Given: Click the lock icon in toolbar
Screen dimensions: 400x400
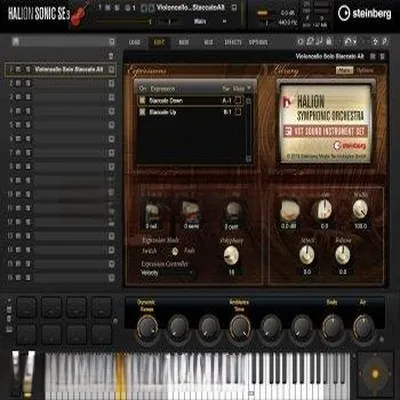Looking at the screenshot, I should (x=329, y=41).
